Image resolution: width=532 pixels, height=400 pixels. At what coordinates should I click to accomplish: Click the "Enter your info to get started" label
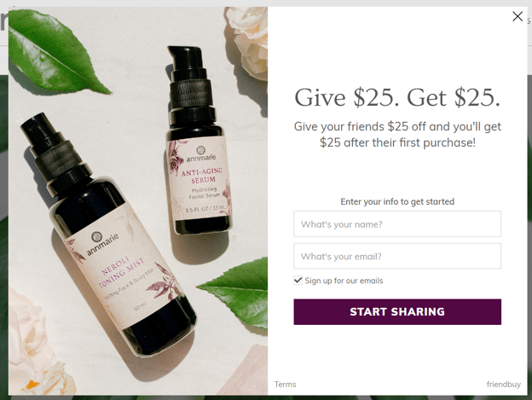(x=397, y=201)
